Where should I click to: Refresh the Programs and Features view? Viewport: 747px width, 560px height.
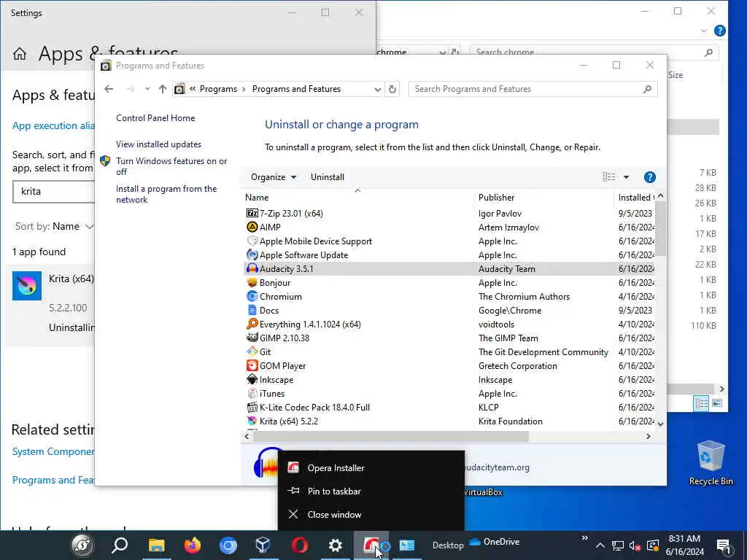(392, 89)
